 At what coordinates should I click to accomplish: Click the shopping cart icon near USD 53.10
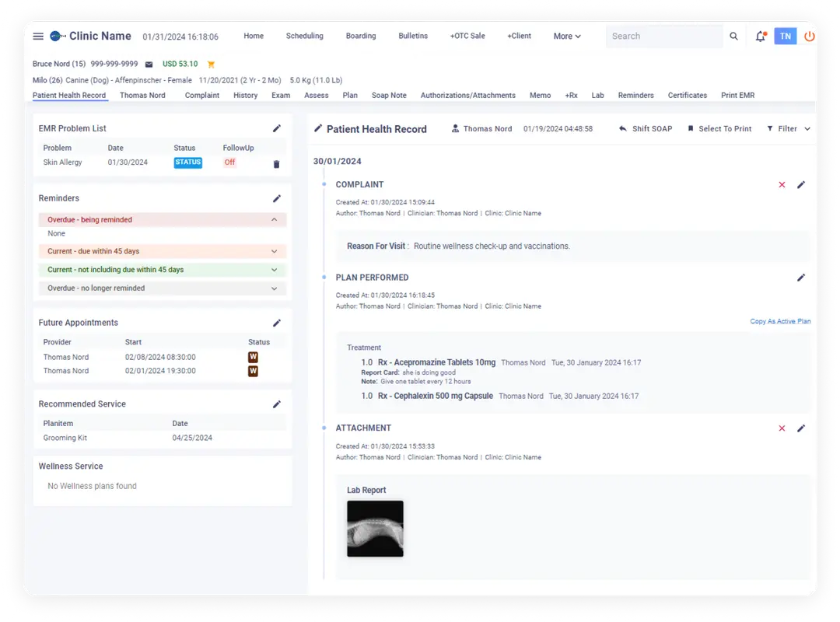210,64
